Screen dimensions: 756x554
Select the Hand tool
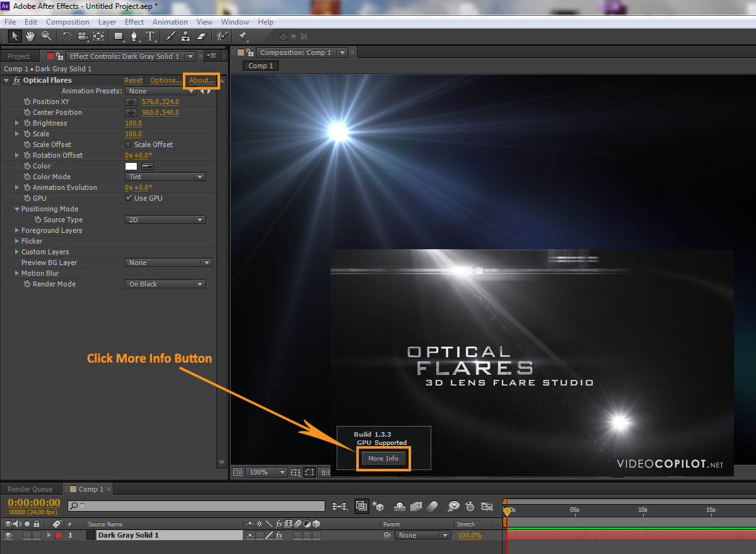[x=30, y=37]
